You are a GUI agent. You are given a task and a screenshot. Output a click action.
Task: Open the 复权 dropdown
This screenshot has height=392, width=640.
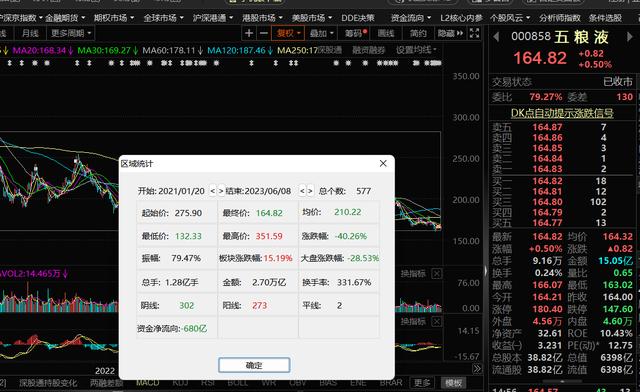pyautogui.click(x=288, y=33)
